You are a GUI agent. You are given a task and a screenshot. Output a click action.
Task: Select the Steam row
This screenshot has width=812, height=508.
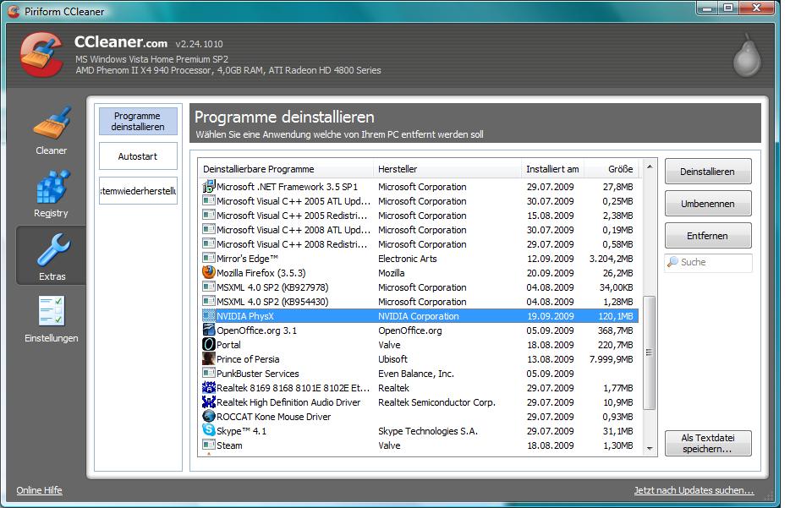(x=419, y=445)
